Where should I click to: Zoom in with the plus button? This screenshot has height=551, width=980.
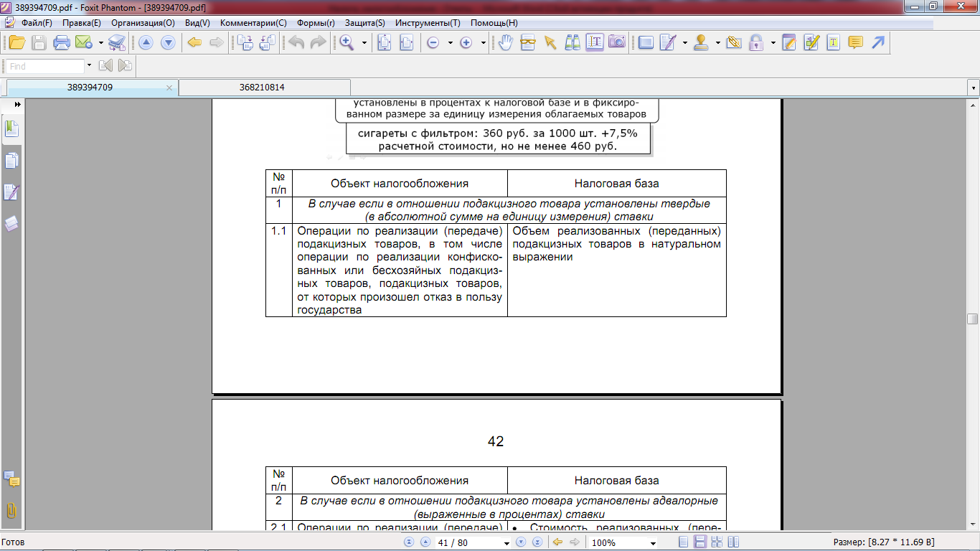click(x=466, y=42)
